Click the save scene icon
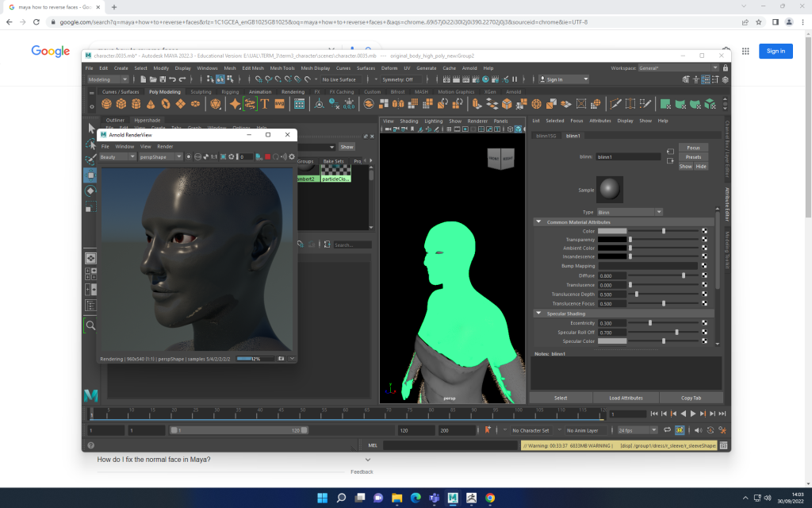This screenshot has width=812, height=508. (163, 79)
